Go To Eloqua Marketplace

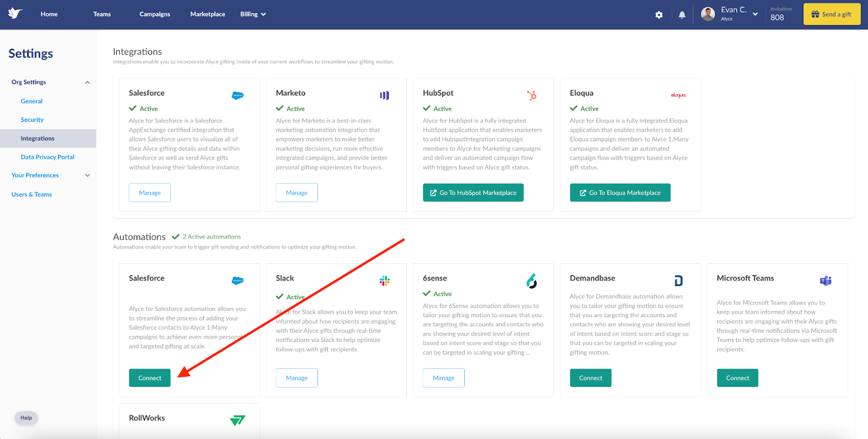click(620, 192)
